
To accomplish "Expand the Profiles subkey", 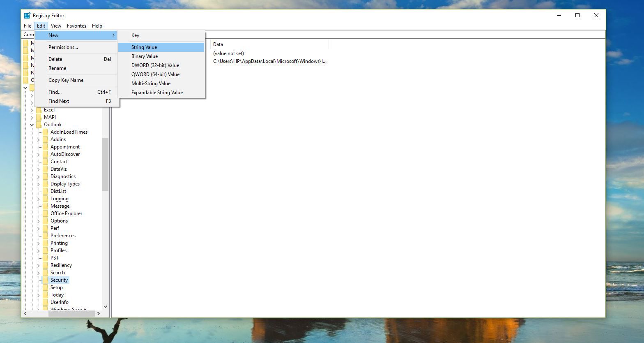I will coord(38,250).
